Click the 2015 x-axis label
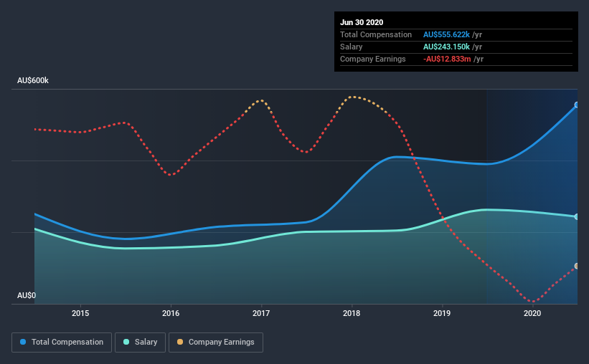This screenshot has height=364, width=589. 80,313
